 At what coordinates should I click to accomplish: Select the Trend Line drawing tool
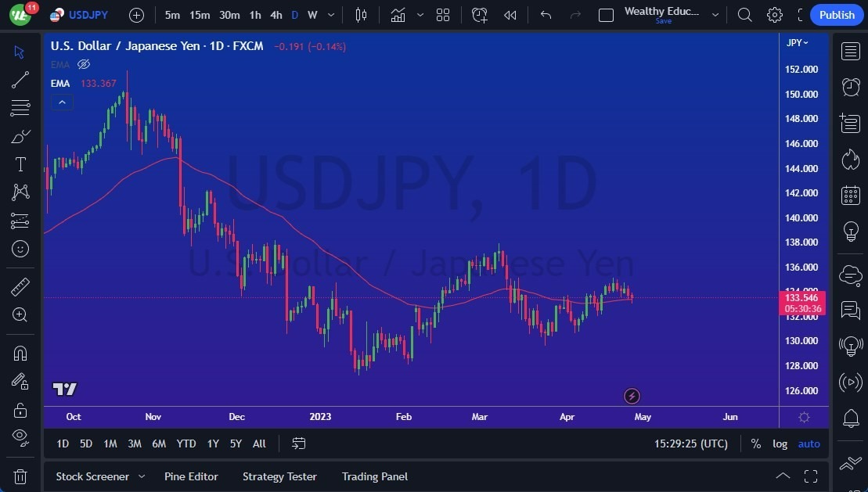click(20, 80)
